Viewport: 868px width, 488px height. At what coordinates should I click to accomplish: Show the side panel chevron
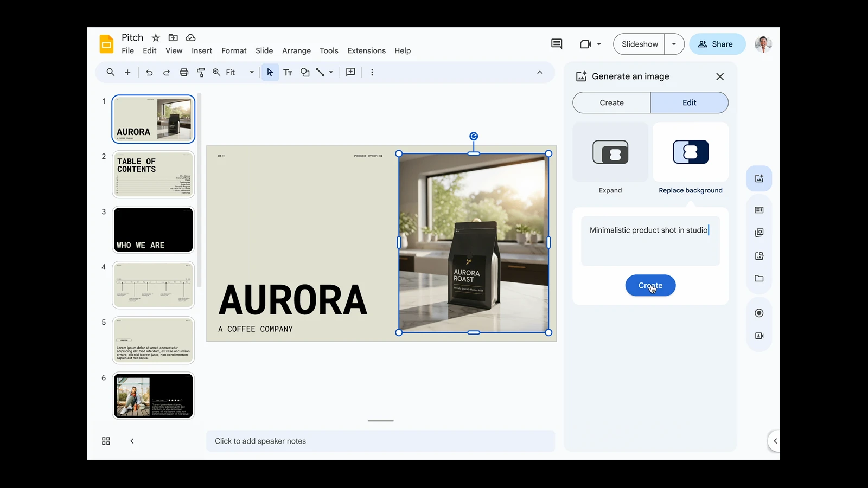pos(775,441)
